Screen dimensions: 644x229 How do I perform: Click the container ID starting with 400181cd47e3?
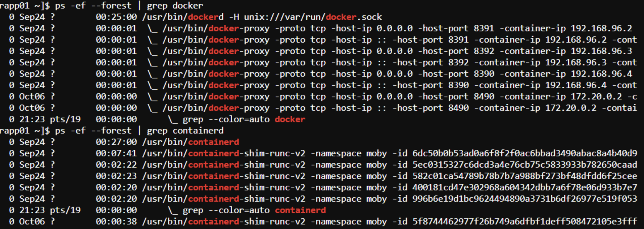point(525,188)
